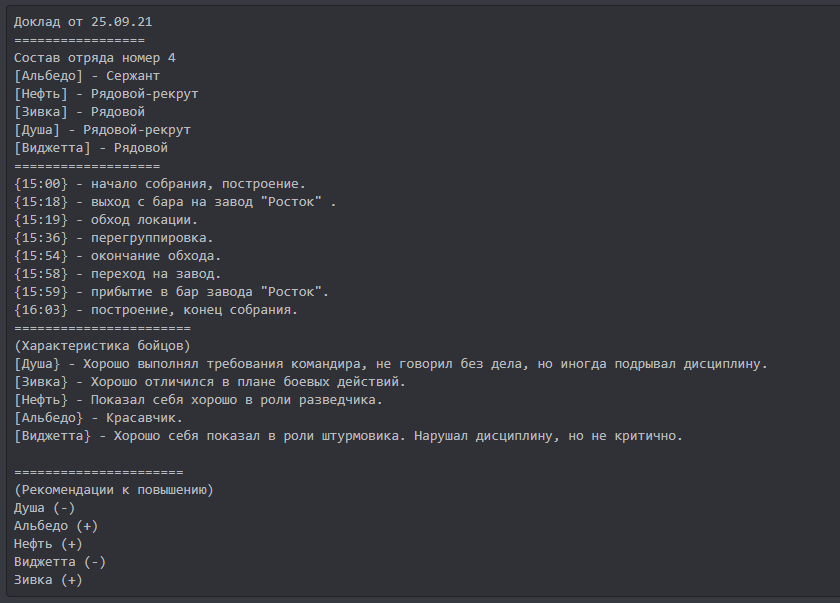Click the 16:03 конец собрания line

156,310
